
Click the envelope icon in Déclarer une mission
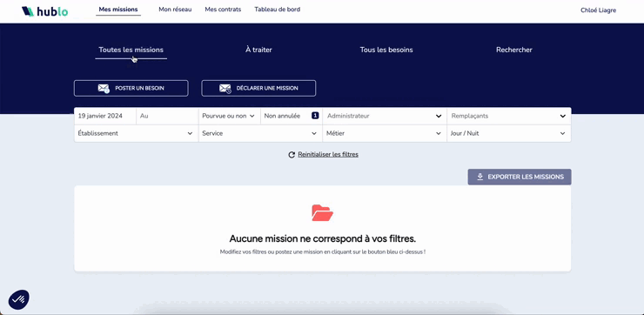coord(225,88)
